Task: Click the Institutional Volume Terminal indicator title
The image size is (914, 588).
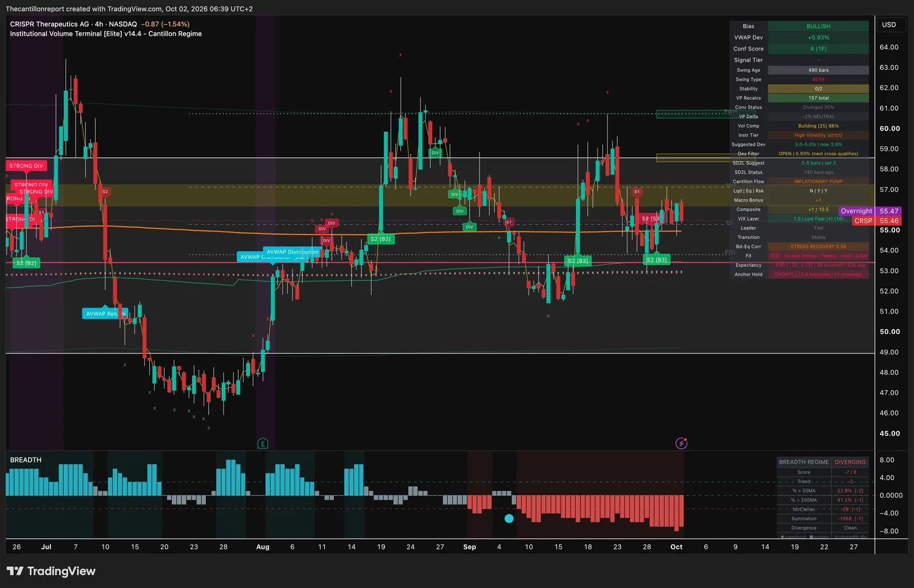Action: point(105,34)
